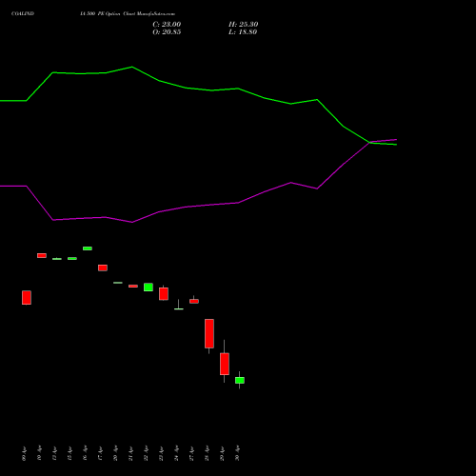Click the large red candle for 28 Apr
The width and height of the screenshot is (476, 476).
[209, 333]
